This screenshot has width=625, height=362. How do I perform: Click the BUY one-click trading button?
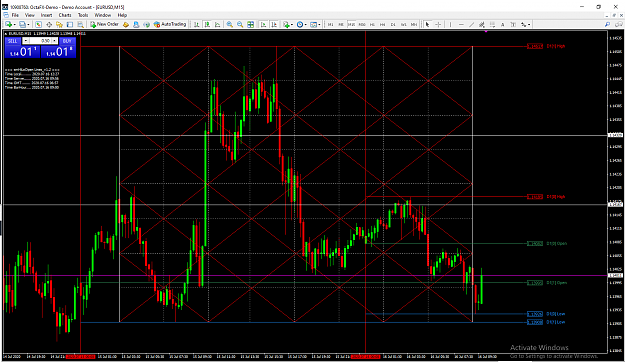pos(67,41)
